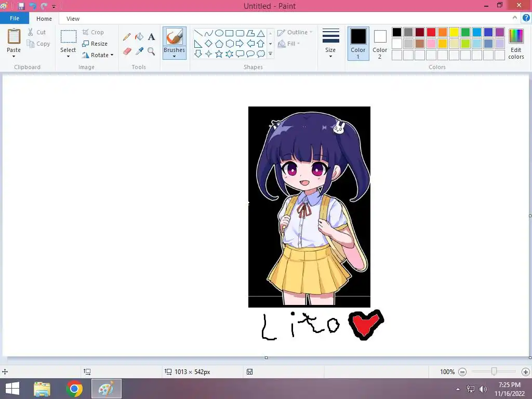
Task: Customize Quick Access Toolbar dropdown arrow
Action: tap(54, 6)
